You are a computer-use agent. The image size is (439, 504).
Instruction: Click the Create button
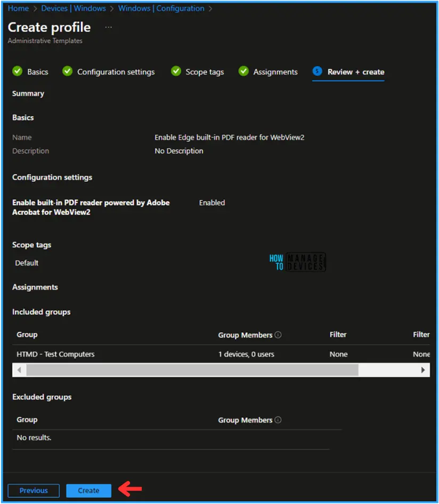88,491
